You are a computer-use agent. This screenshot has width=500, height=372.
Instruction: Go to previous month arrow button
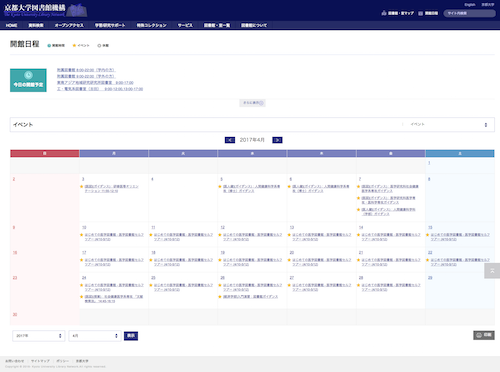(x=230, y=140)
